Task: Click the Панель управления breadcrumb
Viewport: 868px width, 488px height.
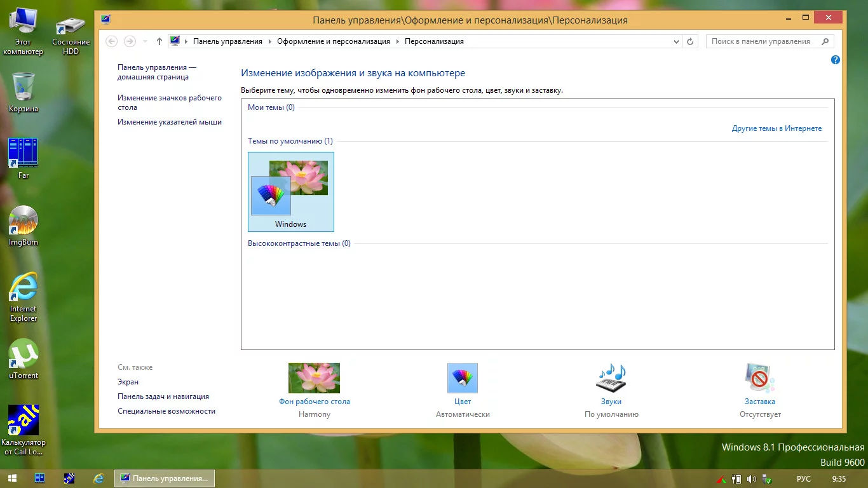Action: pyautogui.click(x=227, y=41)
